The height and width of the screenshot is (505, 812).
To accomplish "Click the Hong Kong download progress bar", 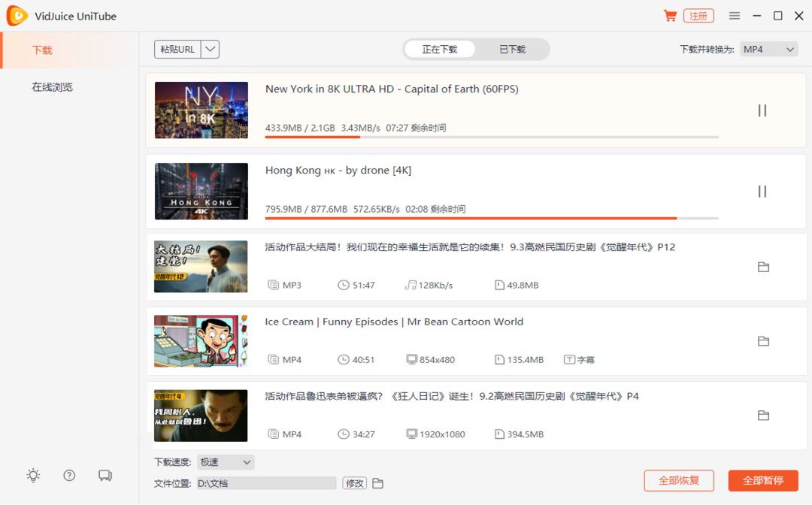I will 492,219.
